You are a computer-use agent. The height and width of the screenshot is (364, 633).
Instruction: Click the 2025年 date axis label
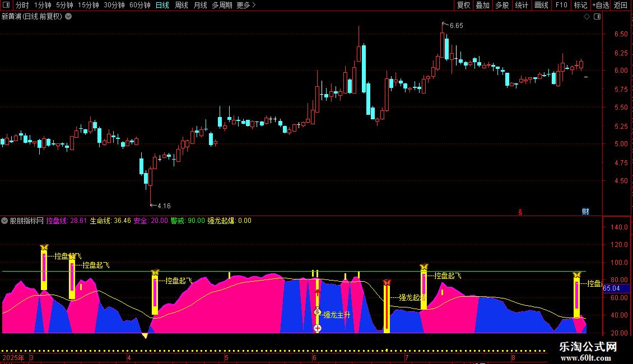pos(13,357)
